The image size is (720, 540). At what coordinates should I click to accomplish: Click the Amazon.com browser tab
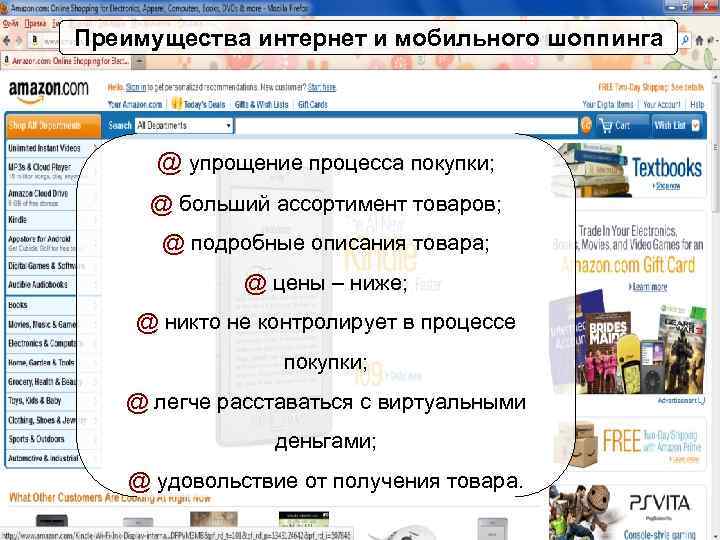[67, 61]
